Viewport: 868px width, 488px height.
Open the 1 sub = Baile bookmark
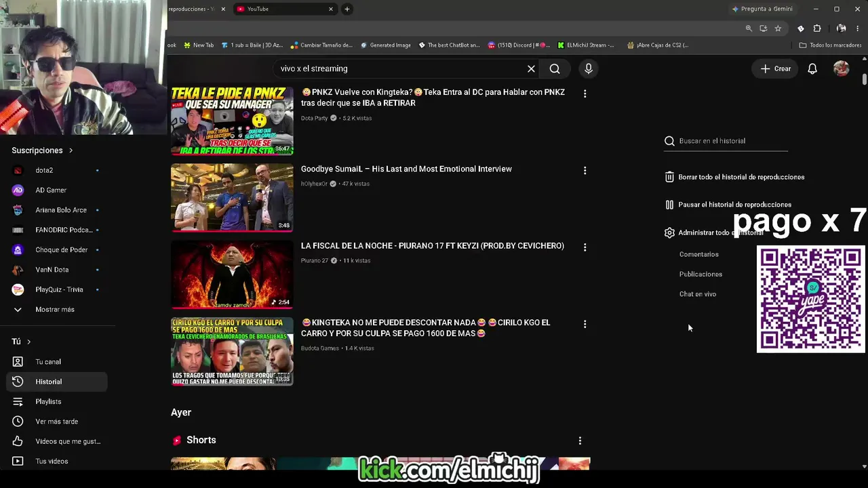pyautogui.click(x=252, y=45)
